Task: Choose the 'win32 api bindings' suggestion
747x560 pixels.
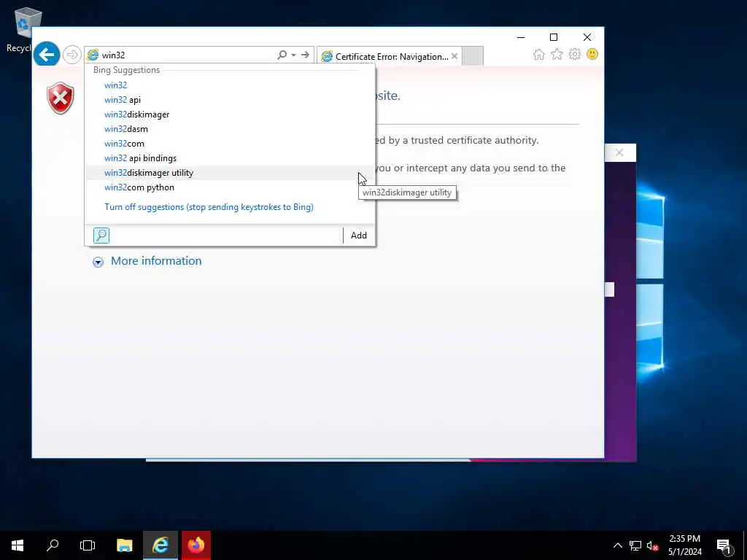Action: click(230, 158)
